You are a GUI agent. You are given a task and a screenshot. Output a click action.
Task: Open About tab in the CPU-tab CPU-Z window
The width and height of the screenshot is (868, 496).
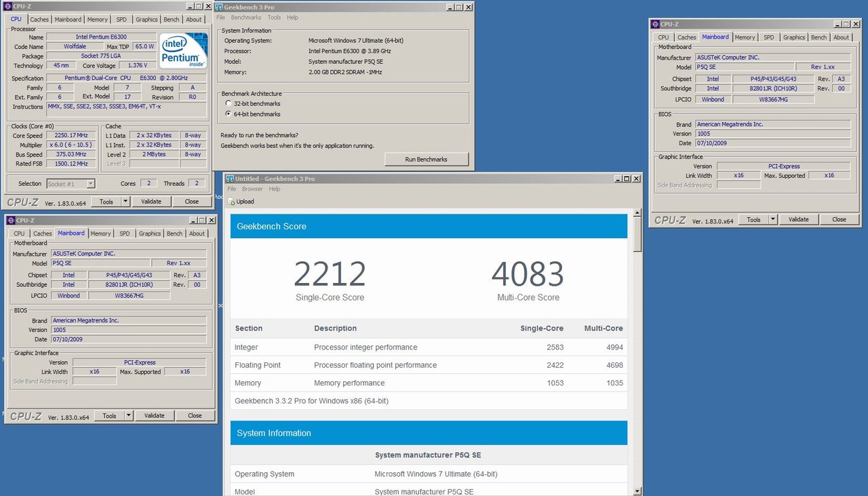(x=194, y=20)
